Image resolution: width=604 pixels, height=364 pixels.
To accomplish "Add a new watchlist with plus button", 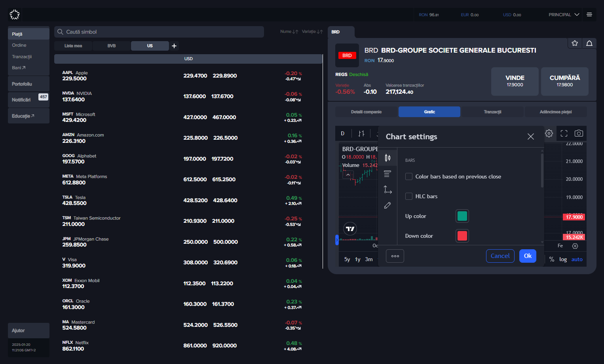I will click(x=174, y=46).
